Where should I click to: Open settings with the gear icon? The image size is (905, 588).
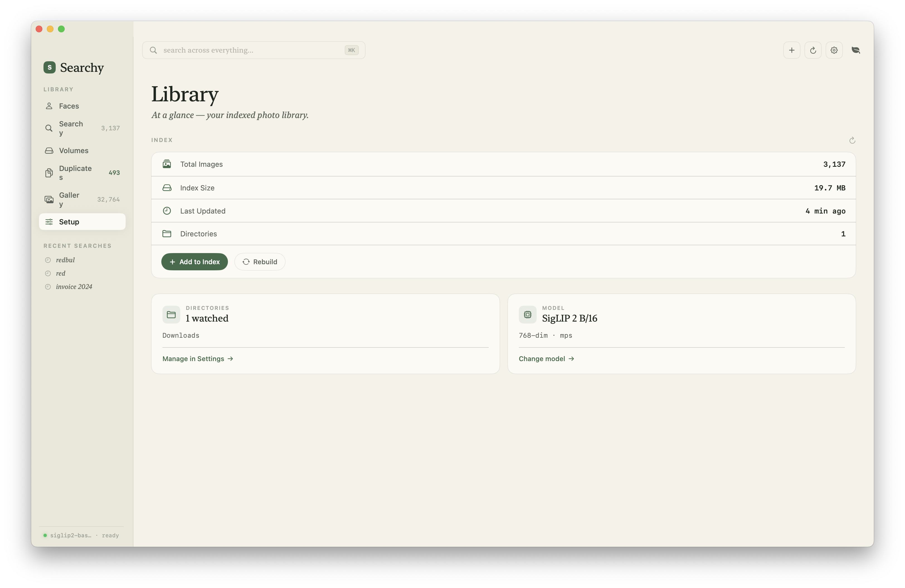(834, 50)
